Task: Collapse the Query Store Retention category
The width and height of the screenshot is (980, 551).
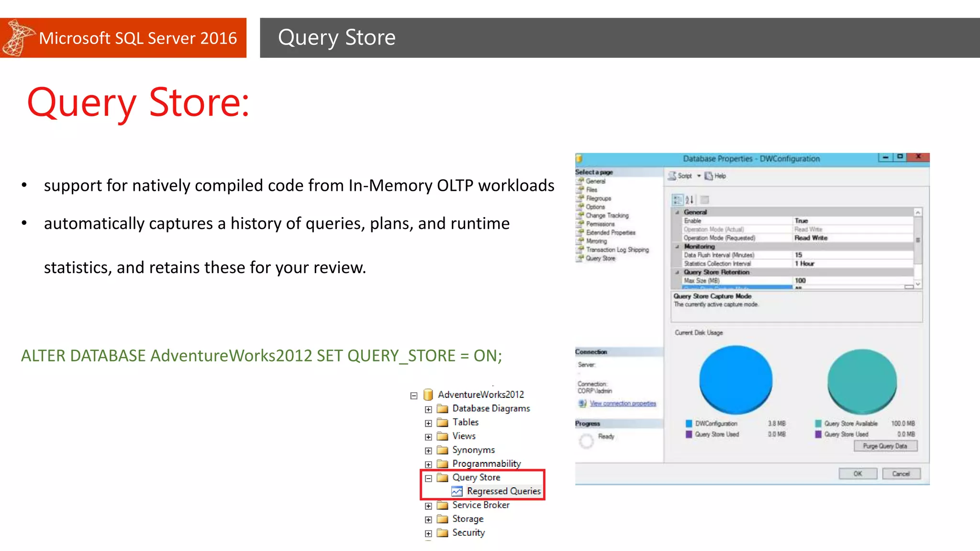Action: 677,273
